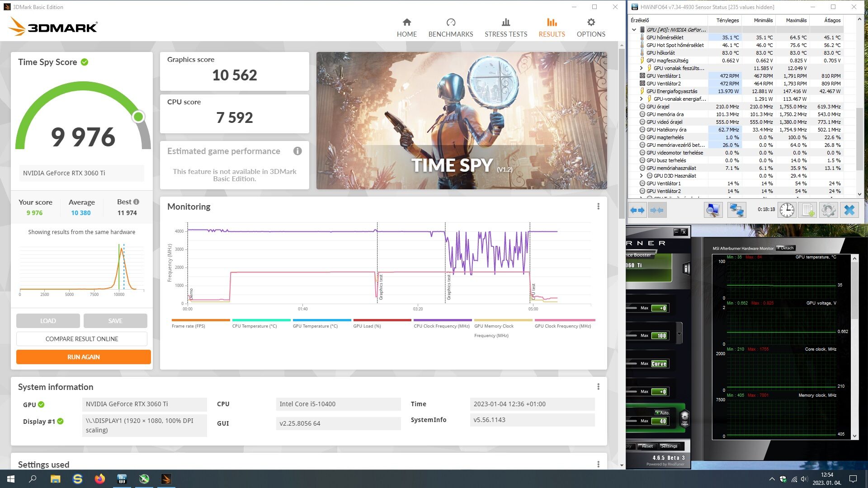
Task: Click the HWiNFO taskbar icon
Action: [x=122, y=479]
